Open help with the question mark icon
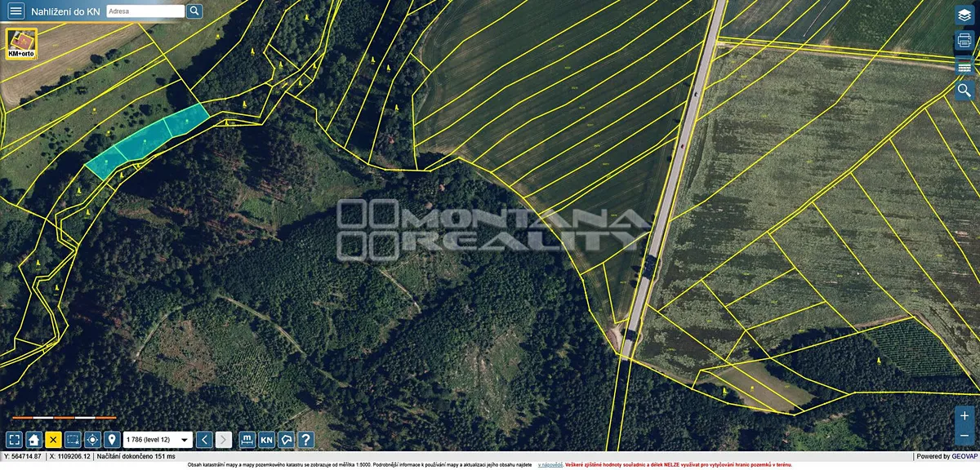 tap(305, 440)
